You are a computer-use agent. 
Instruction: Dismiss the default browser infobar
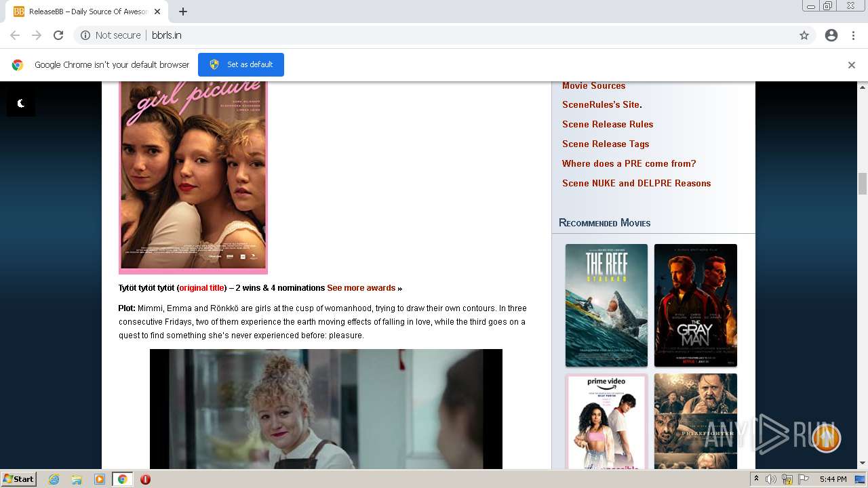pyautogui.click(x=852, y=65)
